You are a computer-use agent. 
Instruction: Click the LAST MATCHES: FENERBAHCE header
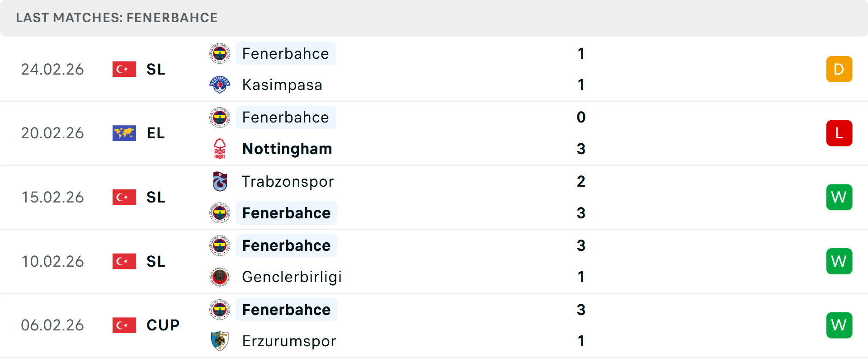(x=117, y=18)
